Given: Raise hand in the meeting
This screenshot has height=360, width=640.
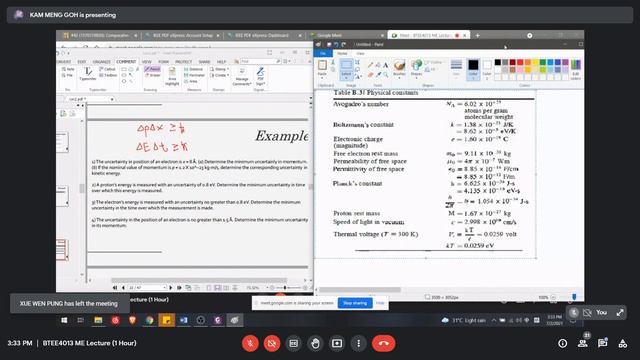Looking at the screenshot, I should [x=315, y=343].
